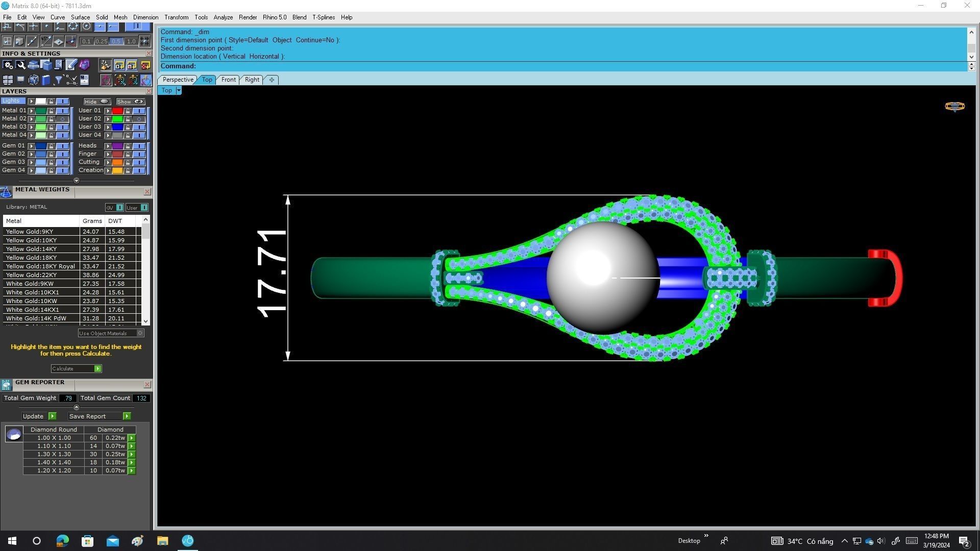Toggle visibility of Metal 02 layer

(62, 119)
